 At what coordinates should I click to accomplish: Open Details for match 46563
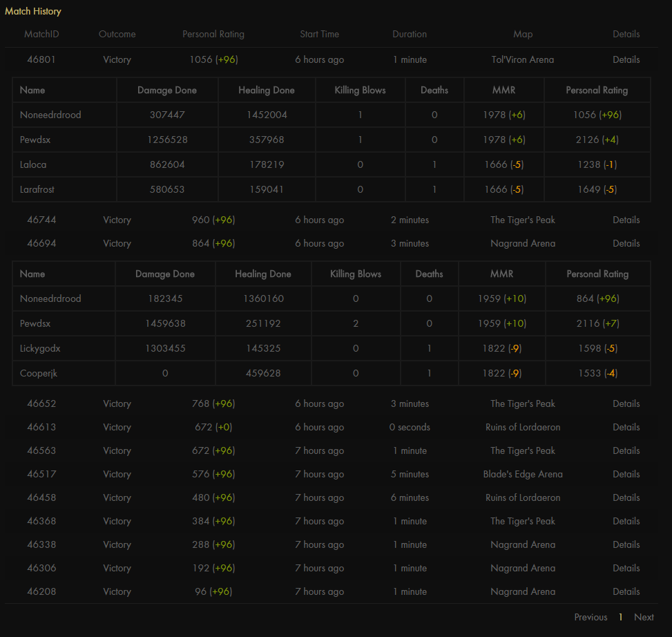point(626,451)
